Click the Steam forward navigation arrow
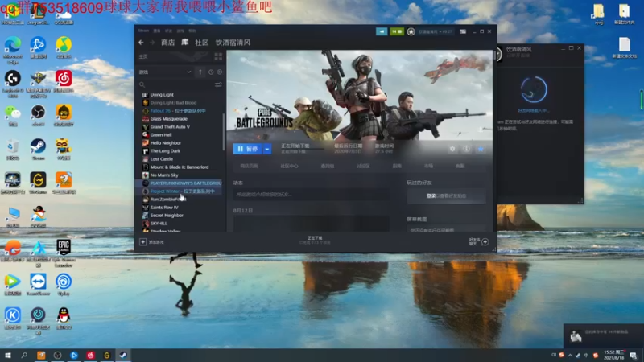The image size is (644, 362). 152,43
